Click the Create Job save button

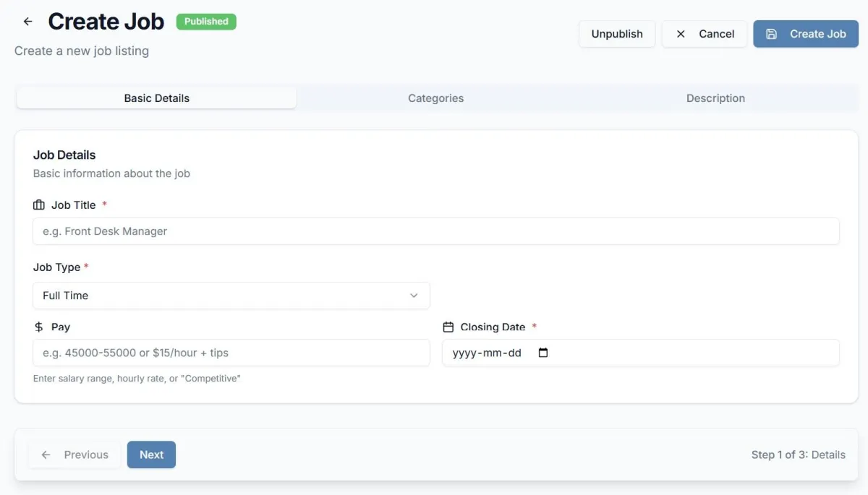(x=806, y=34)
